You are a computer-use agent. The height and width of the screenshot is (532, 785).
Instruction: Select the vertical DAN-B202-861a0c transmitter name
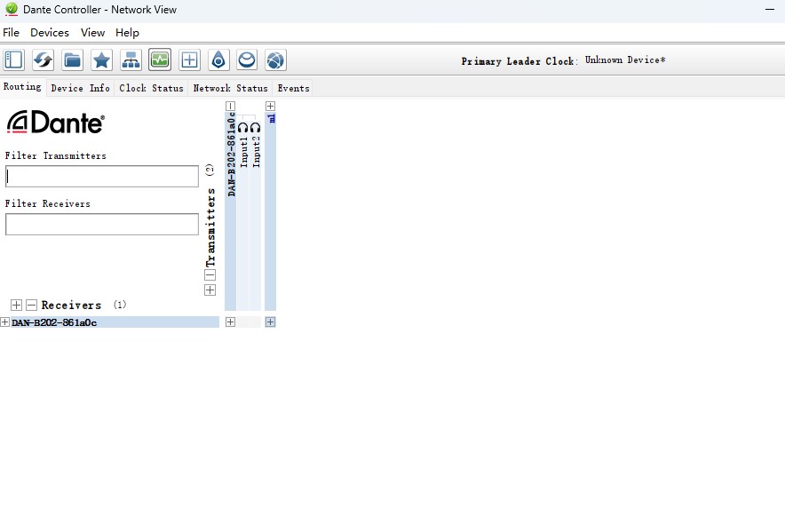[231, 155]
